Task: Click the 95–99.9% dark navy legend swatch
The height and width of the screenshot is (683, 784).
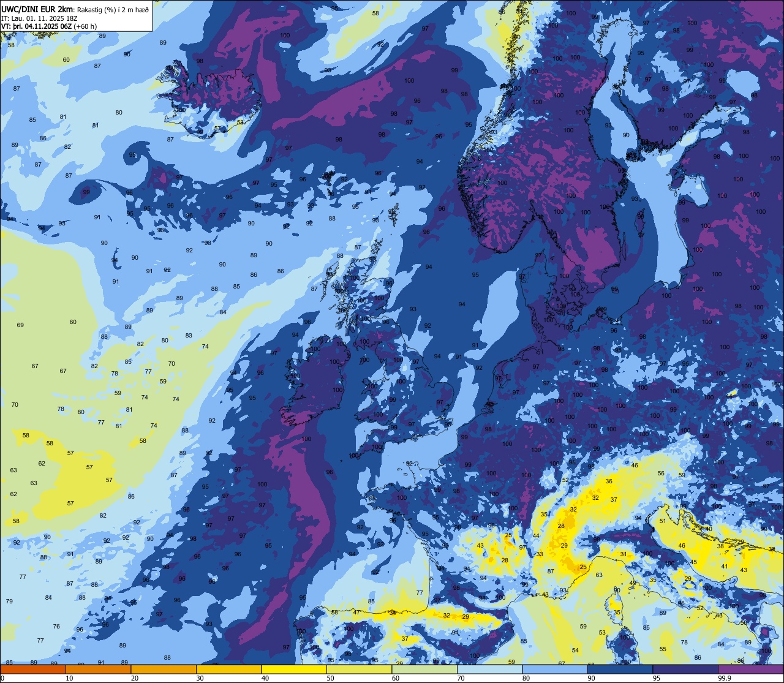Action: click(x=685, y=669)
